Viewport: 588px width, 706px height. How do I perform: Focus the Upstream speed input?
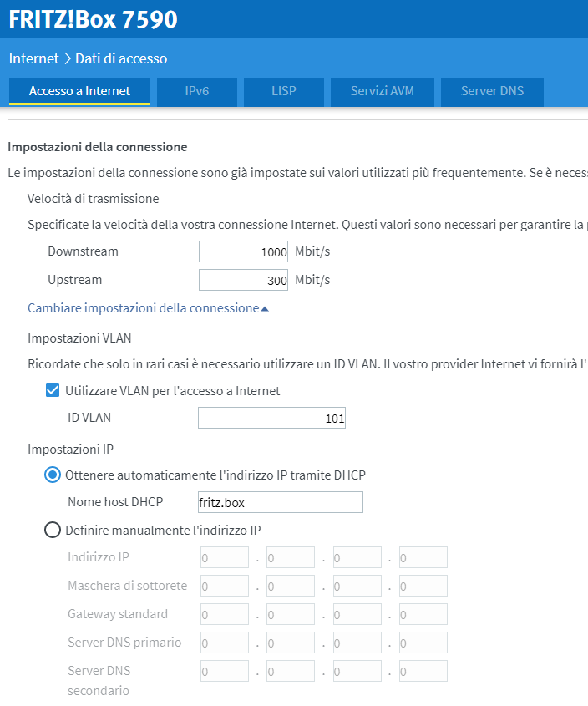tap(243, 280)
